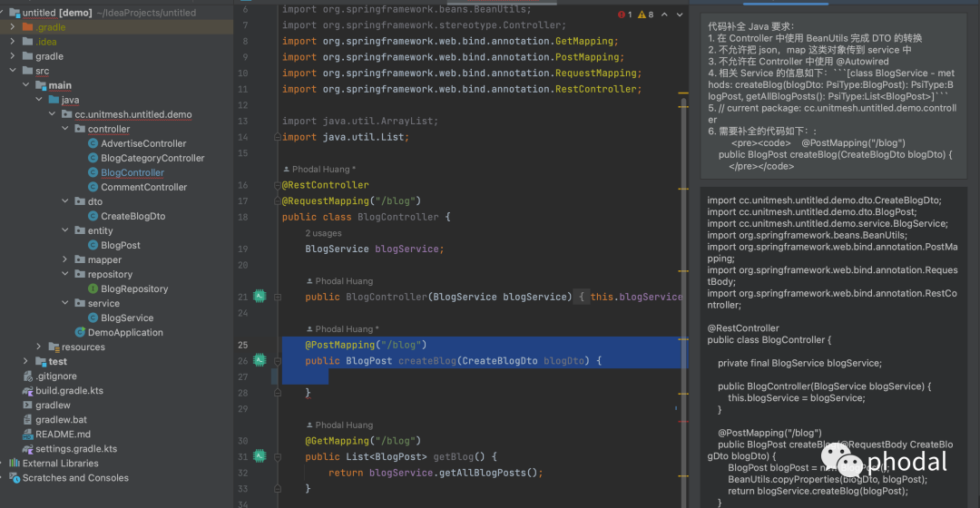Open README.md file

(64, 435)
